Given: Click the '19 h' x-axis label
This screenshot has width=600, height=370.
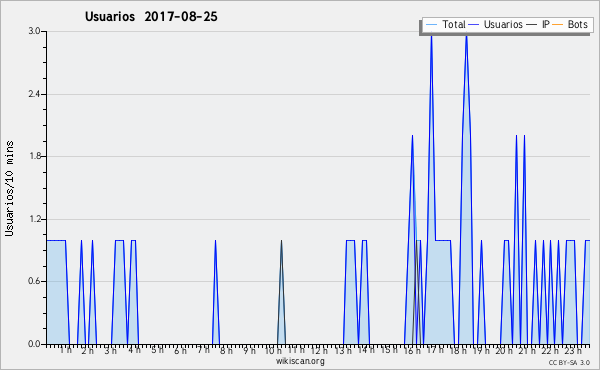Looking at the screenshot, I should tap(481, 350).
